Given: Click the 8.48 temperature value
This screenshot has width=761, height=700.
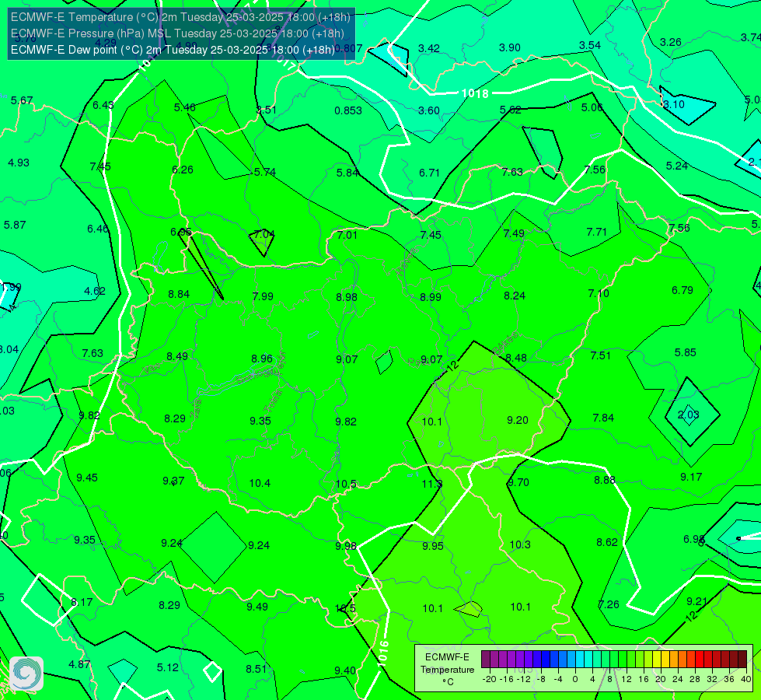Looking at the screenshot, I should click(x=516, y=358).
